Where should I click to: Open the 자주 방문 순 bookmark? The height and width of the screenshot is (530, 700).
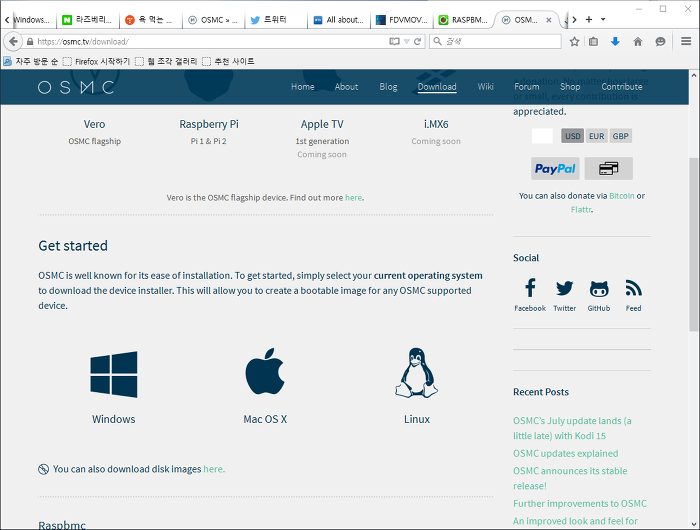pos(30,61)
